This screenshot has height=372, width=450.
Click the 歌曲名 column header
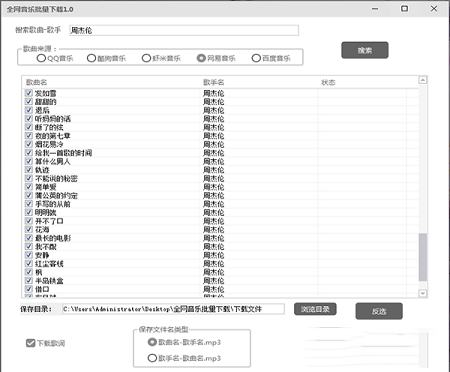37,82
